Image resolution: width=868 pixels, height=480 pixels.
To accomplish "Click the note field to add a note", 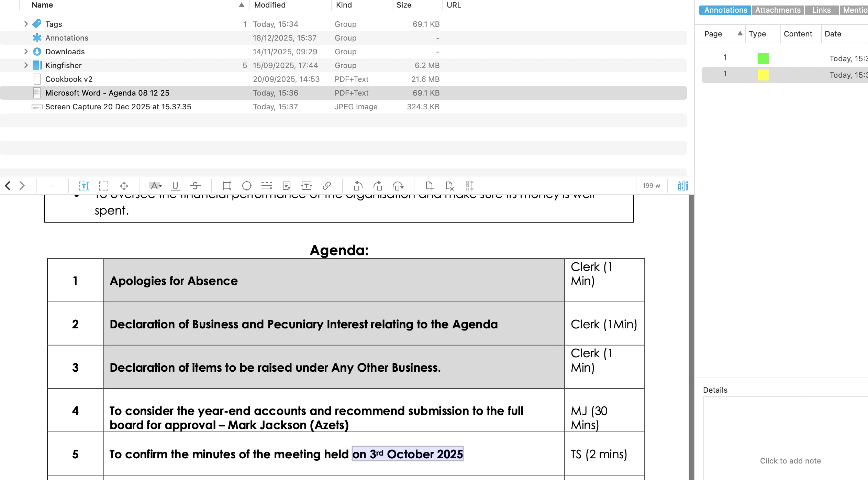I will point(790,460).
